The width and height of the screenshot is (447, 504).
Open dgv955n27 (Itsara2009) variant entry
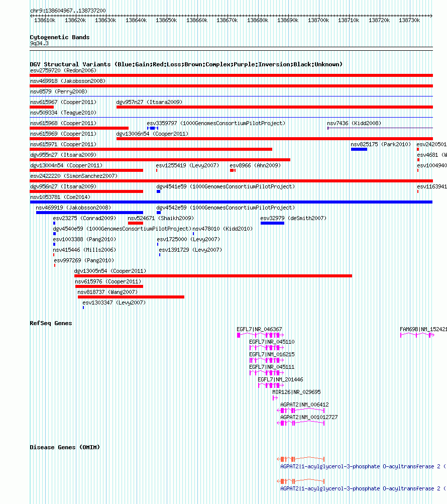(x=63, y=155)
